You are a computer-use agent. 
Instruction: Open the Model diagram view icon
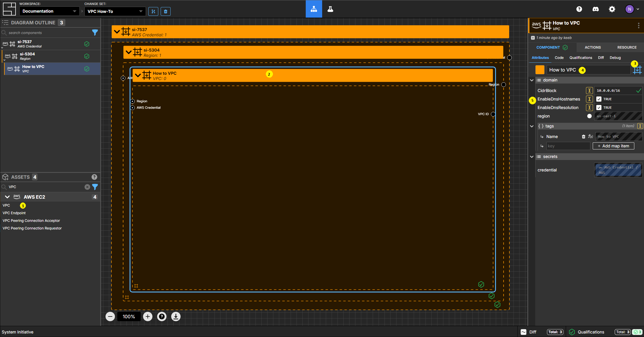(314, 9)
